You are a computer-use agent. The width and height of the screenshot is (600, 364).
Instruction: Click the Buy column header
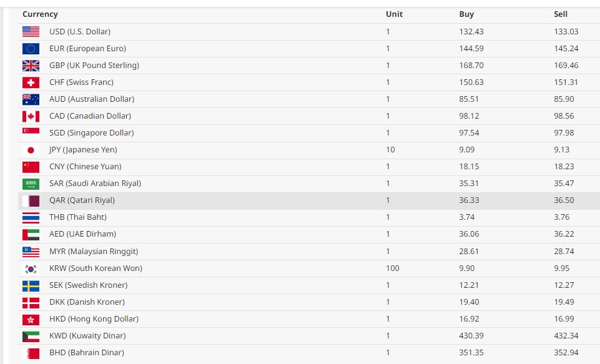pos(466,14)
